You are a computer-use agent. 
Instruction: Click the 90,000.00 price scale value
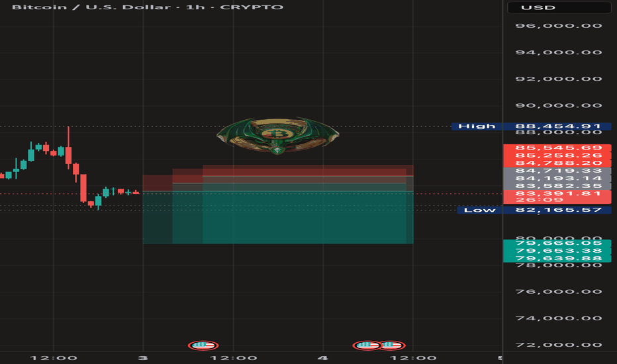pos(559,105)
